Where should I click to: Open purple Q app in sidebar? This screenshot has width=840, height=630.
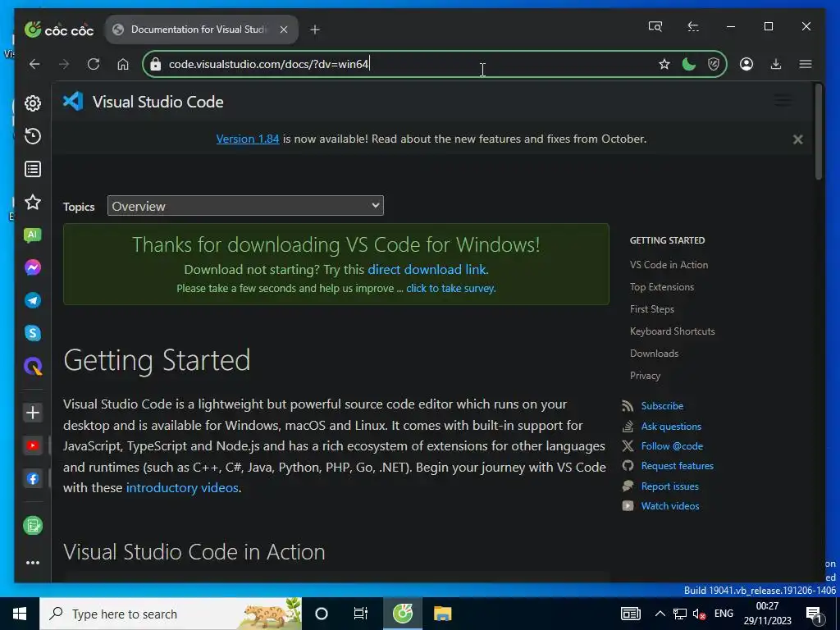point(33,367)
